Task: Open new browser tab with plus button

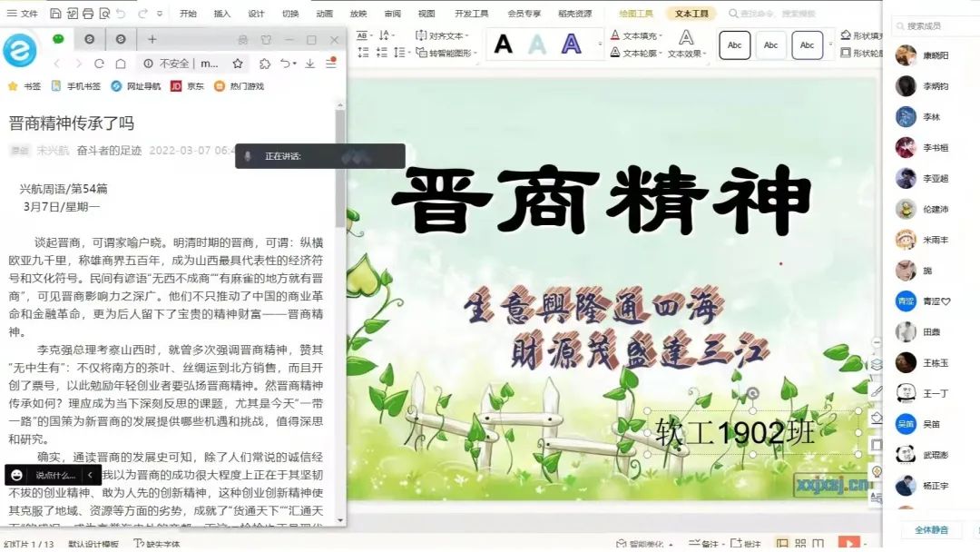Action: [x=152, y=39]
